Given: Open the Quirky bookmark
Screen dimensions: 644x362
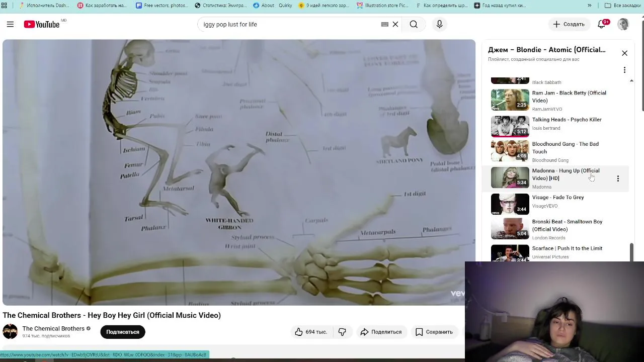Looking at the screenshot, I should pyautogui.click(x=285, y=6).
